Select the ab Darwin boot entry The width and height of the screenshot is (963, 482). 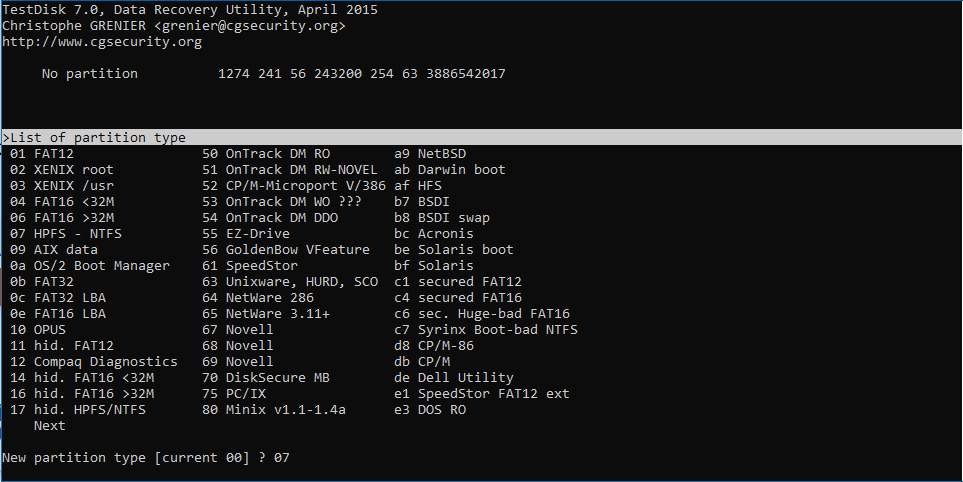[x=450, y=169]
